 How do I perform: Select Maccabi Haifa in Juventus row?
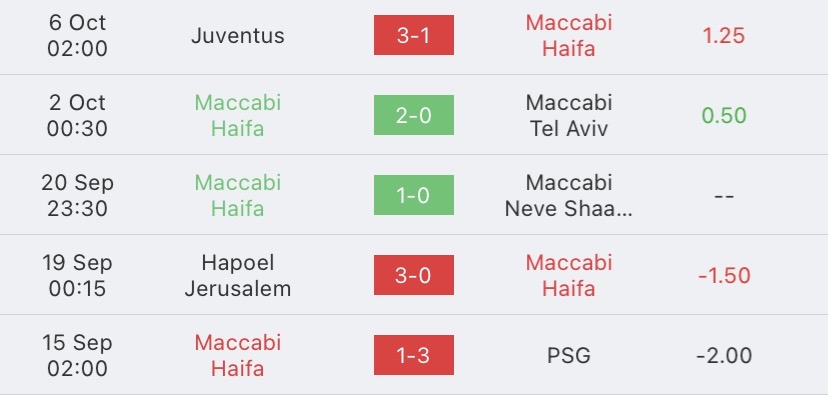coord(569,35)
